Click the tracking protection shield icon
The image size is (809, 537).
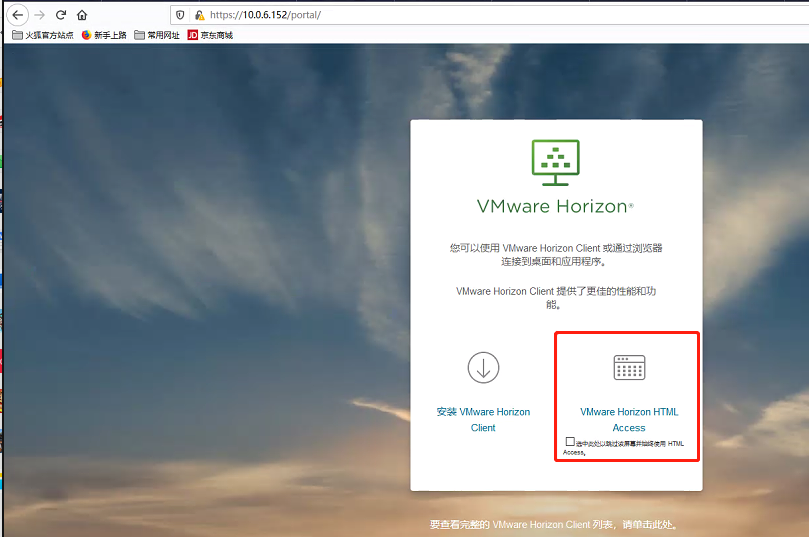(180, 15)
